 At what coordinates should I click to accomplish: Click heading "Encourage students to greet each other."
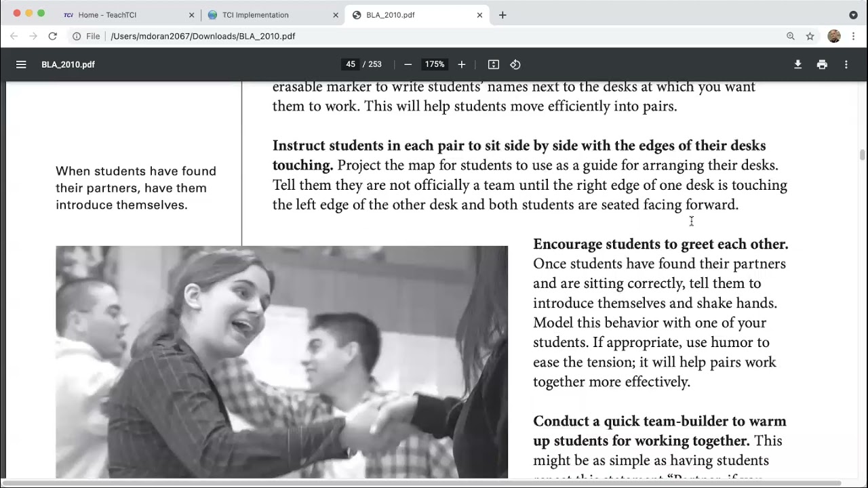(x=660, y=244)
